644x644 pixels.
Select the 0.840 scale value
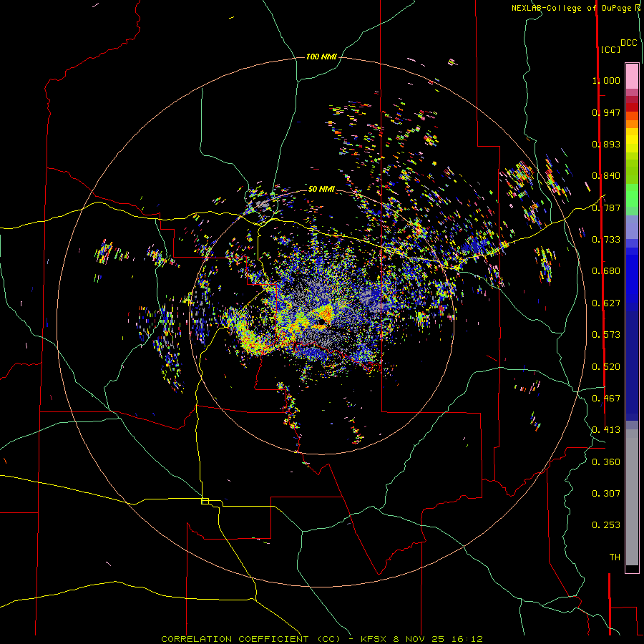coord(606,176)
